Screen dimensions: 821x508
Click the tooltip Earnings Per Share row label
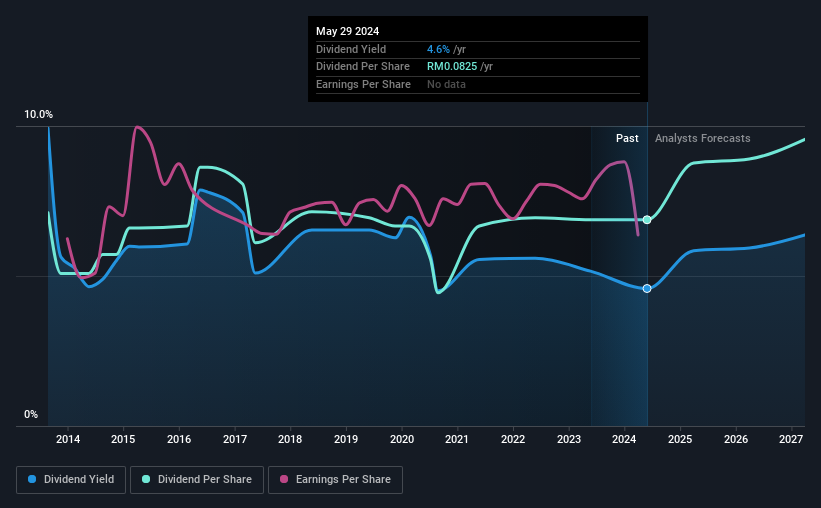tap(363, 84)
